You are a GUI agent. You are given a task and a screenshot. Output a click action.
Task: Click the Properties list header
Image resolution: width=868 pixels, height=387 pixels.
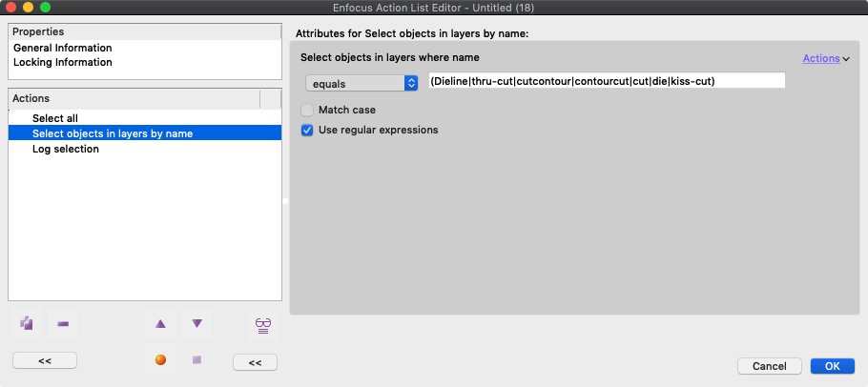pos(145,32)
